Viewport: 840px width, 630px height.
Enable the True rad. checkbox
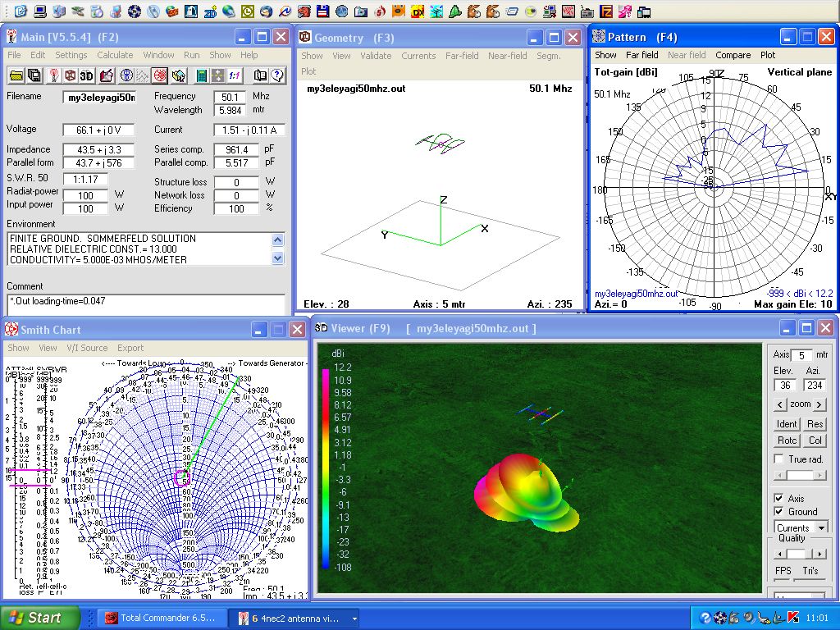(x=779, y=459)
